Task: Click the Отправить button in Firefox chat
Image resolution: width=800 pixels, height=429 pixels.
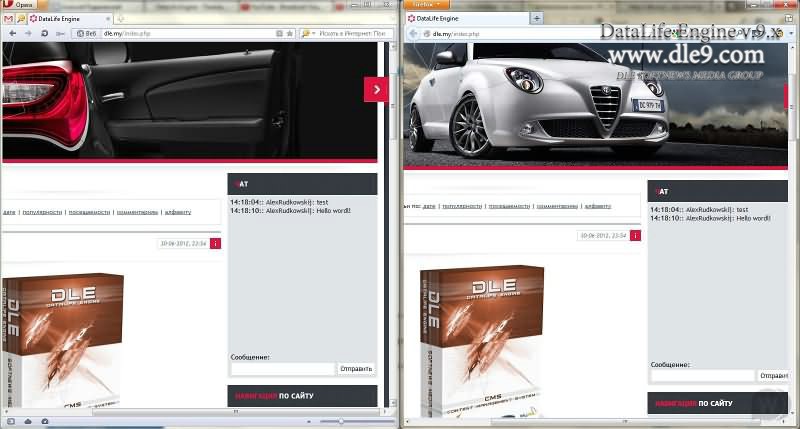Action: (x=773, y=376)
